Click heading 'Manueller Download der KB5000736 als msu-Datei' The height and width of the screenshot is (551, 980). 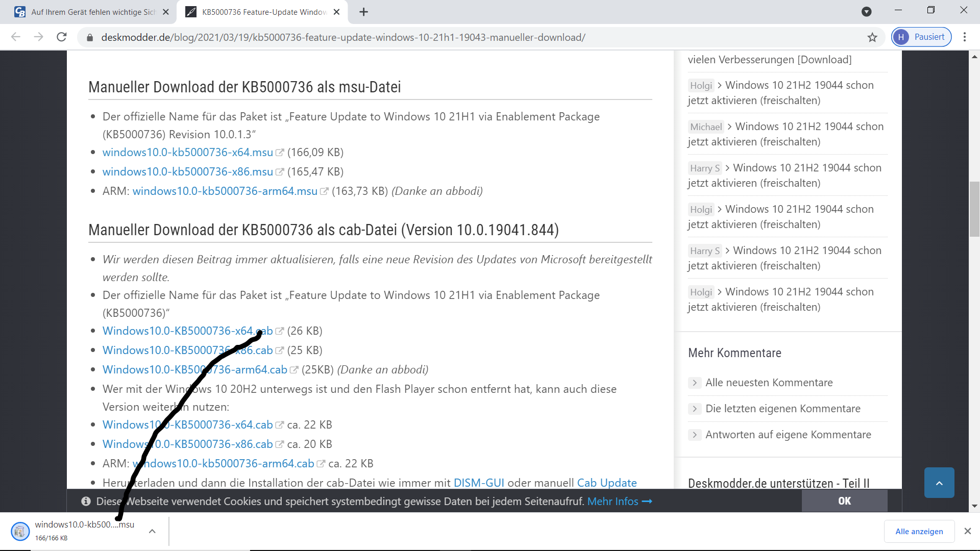click(244, 87)
